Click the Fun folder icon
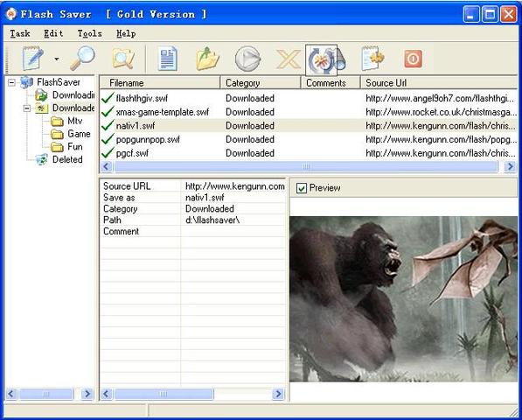This screenshot has width=522, height=420. pos(57,147)
